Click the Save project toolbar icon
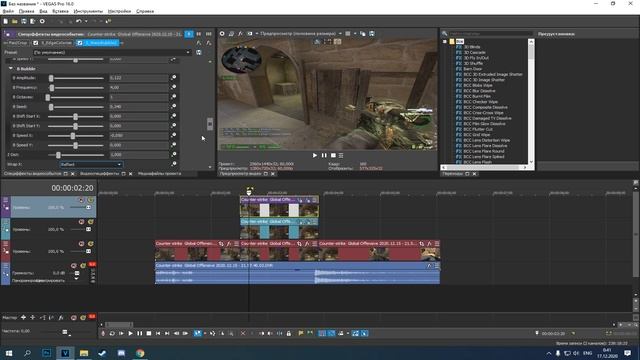The width and height of the screenshot is (640, 360). tap(24, 21)
